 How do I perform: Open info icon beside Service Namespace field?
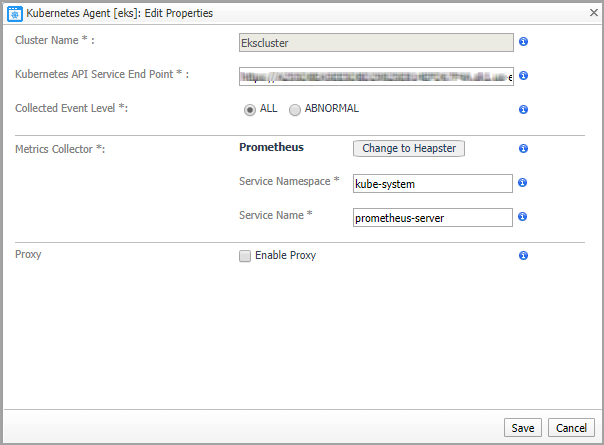(524, 183)
